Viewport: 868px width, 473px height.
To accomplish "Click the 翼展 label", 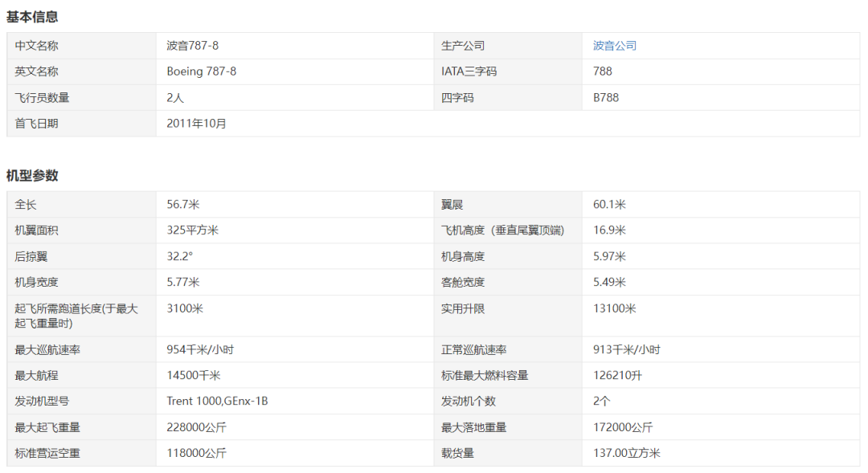I will (x=452, y=205).
